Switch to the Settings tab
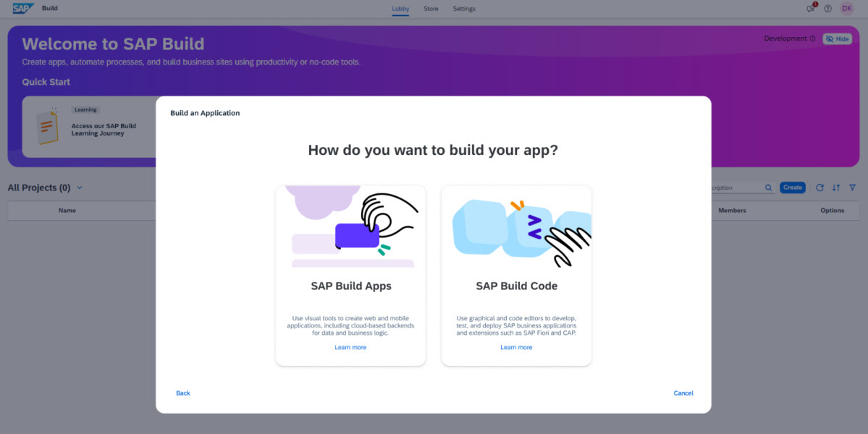The image size is (868, 434). coord(464,8)
